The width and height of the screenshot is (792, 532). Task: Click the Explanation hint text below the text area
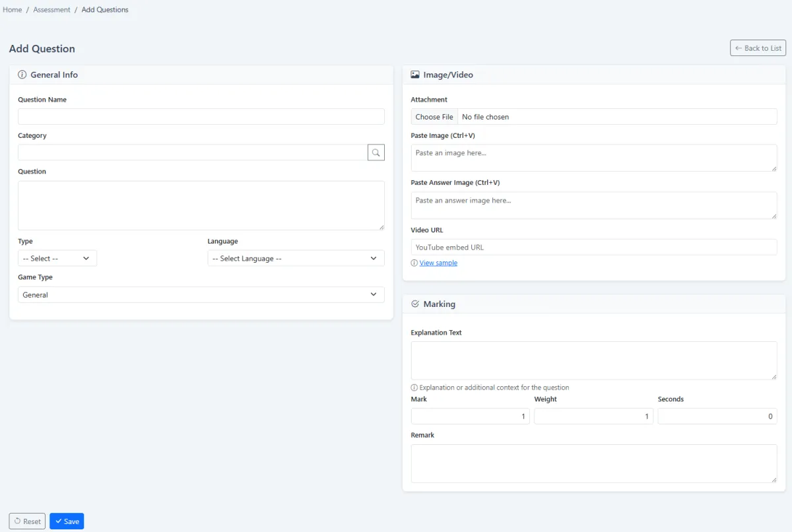[494, 387]
